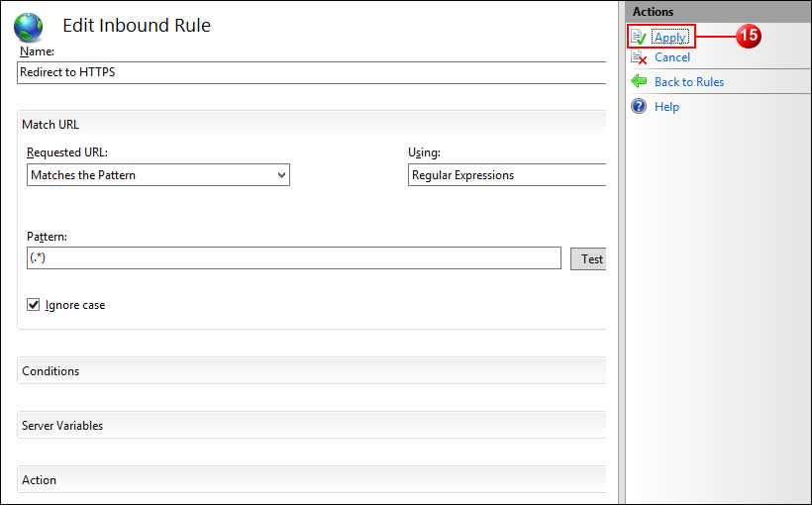Viewport: 812px width, 505px height.
Task: Expand the Server Variables section
Action: click(312, 425)
